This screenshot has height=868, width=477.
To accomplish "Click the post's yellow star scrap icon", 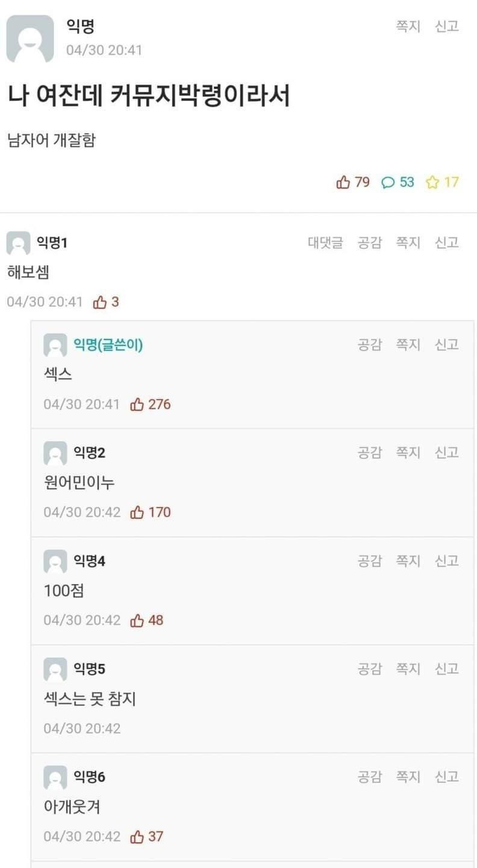I will 432,182.
